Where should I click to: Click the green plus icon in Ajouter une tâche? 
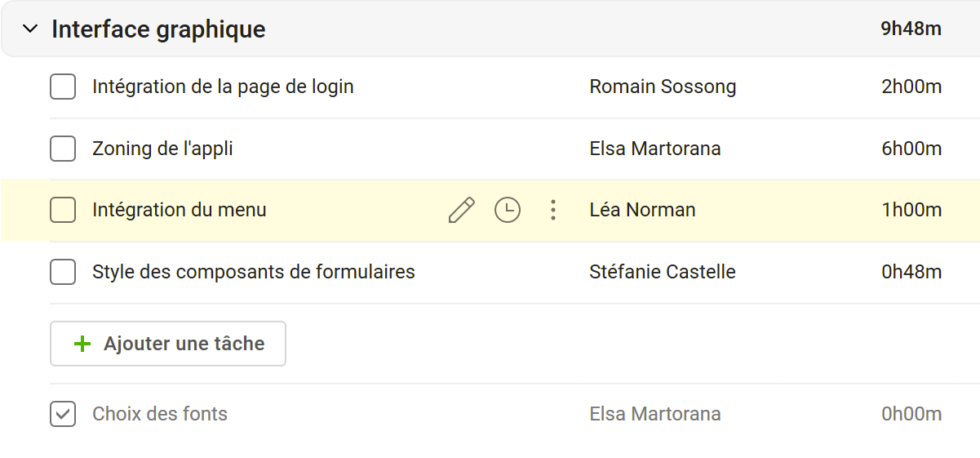pyautogui.click(x=82, y=344)
